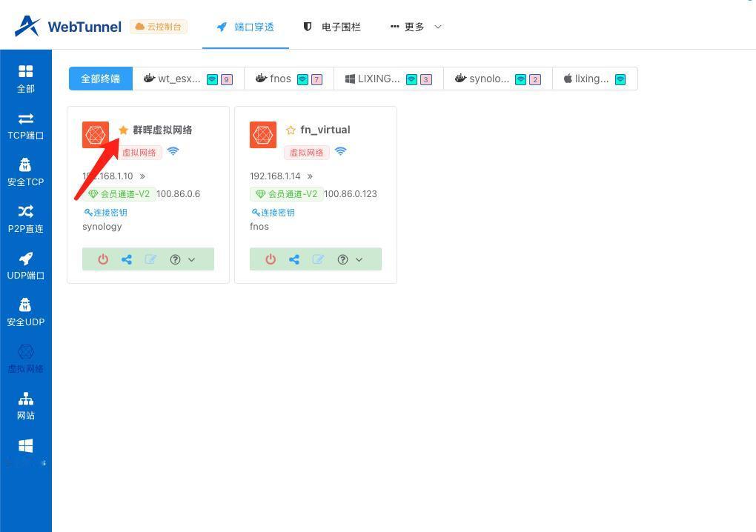Share the fn_virtual tunnel

[294, 259]
